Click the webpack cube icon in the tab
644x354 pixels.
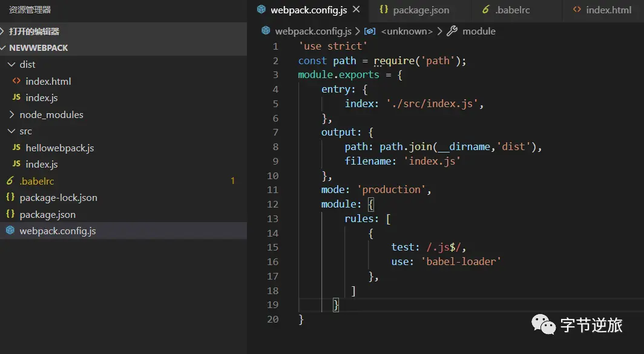pyautogui.click(x=261, y=10)
